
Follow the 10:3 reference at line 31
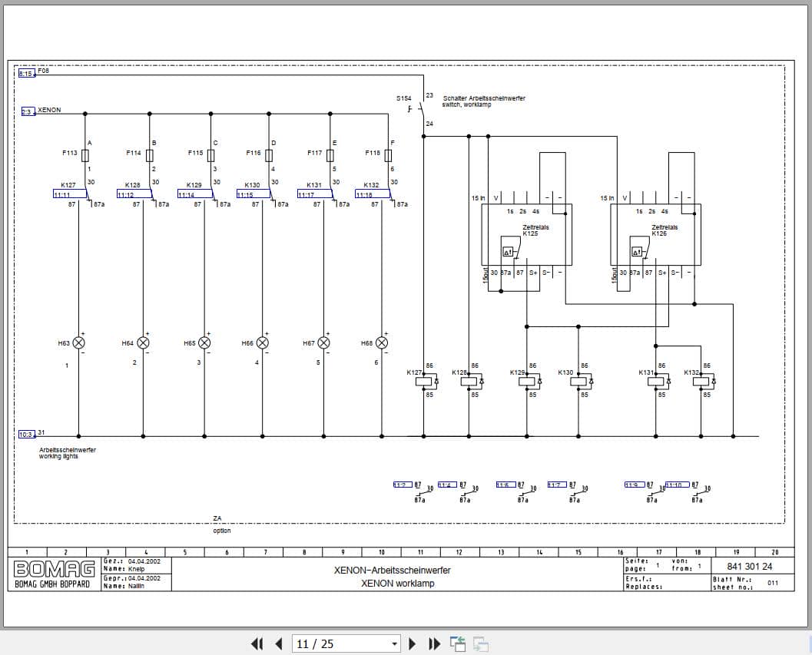[x=26, y=435]
